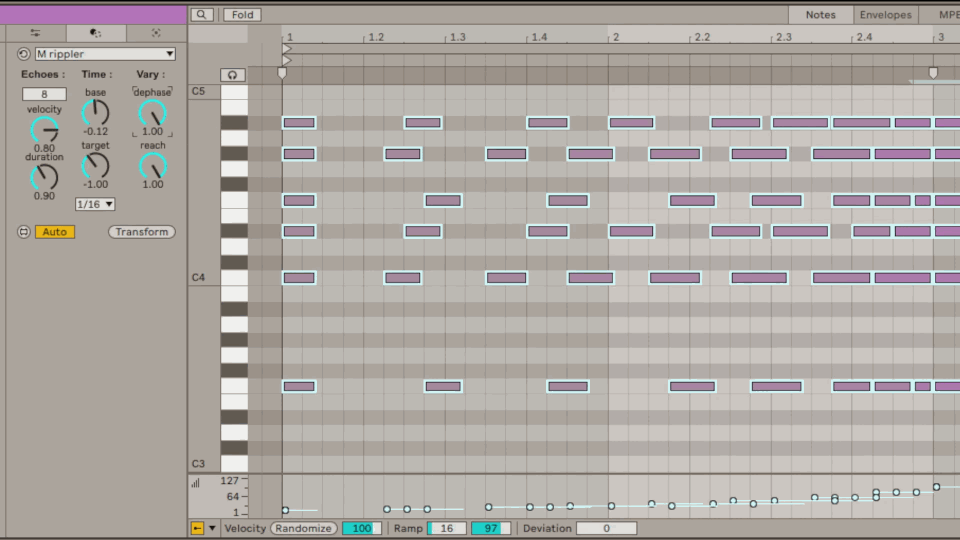Click the reset icon beside M rippler
Image resolution: width=960 pixels, height=540 pixels.
click(24, 54)
